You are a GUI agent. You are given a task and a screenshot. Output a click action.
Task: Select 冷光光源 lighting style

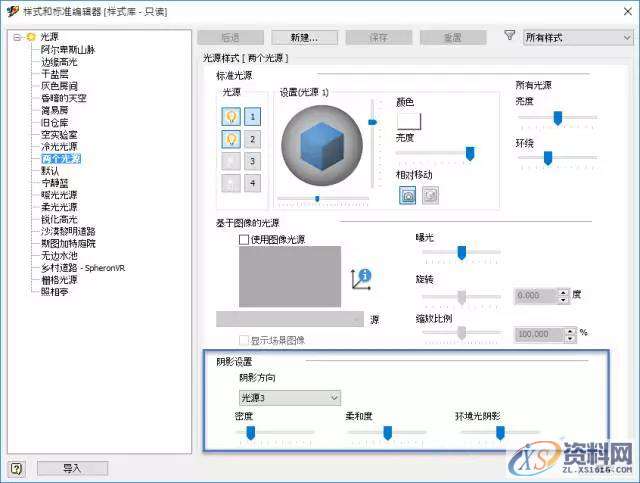[x=59, y=147]
